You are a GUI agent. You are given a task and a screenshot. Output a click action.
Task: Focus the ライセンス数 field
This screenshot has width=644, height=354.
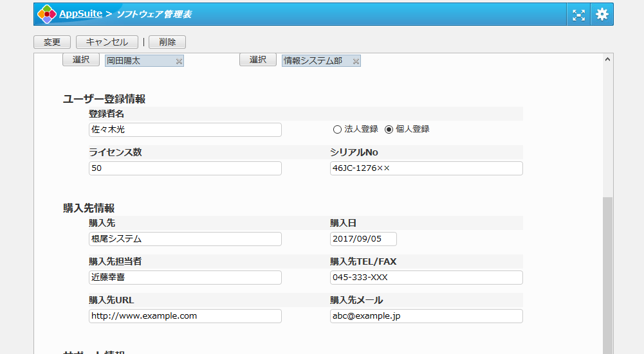click(x=185, y=168)
